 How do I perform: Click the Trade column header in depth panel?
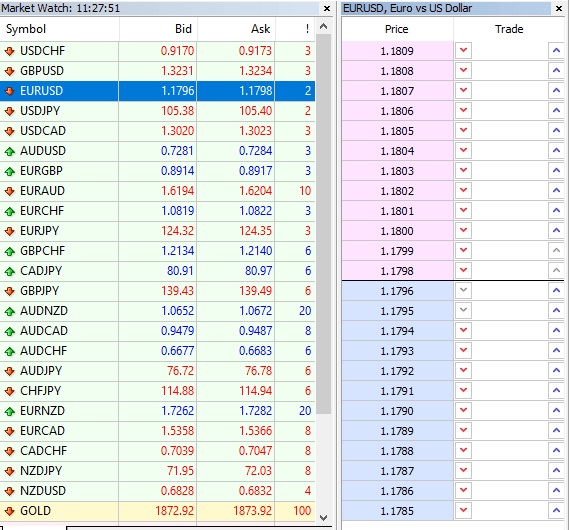[509, 29]
